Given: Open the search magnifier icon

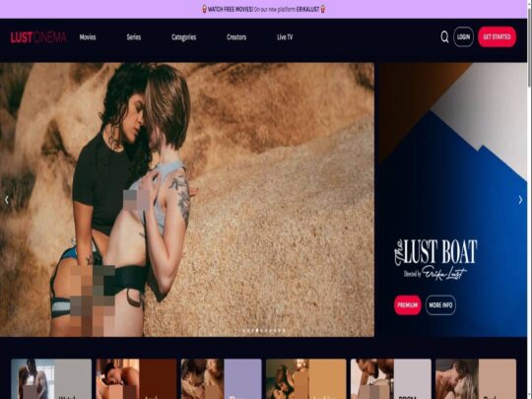Looking at the screenshot, I should [444, 36].
